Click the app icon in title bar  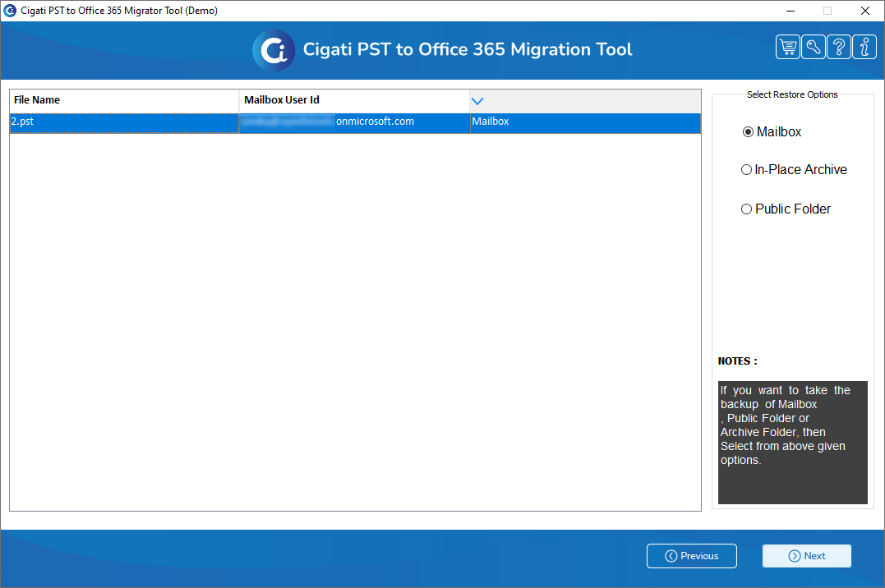click(x=10, y=10)
